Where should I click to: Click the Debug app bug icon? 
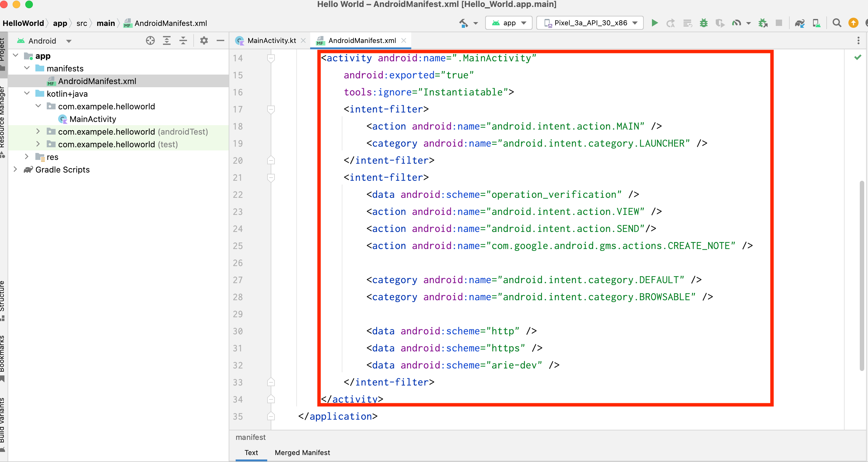click(x=703, y=23)
